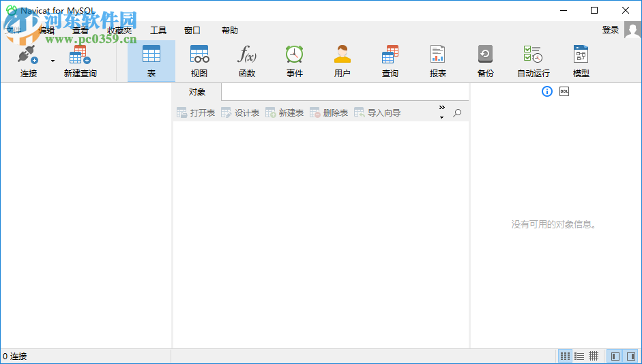This screenshot has width=642, height=364.
Task: Open the 窗口 menu
Action: [192, 30]
